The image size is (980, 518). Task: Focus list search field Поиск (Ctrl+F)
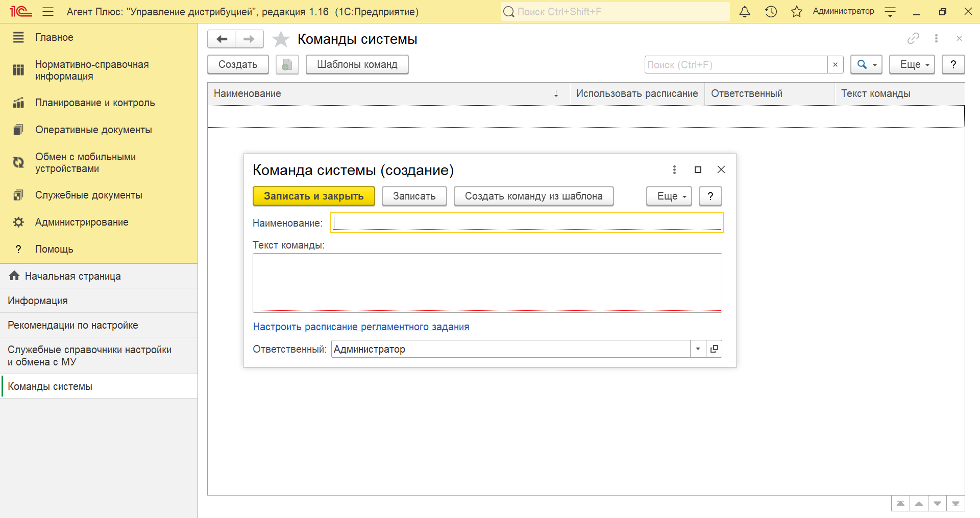tap(736, 64)
